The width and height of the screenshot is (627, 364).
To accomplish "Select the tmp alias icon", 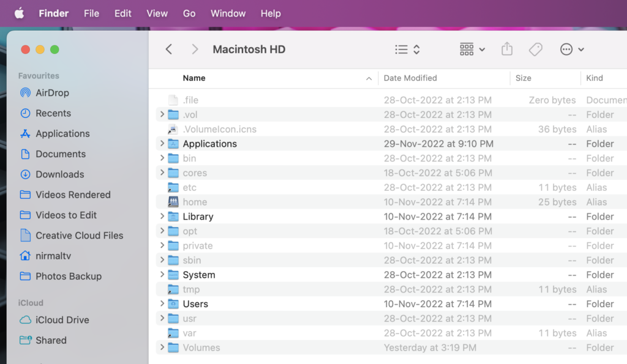I will coord(173,289).
